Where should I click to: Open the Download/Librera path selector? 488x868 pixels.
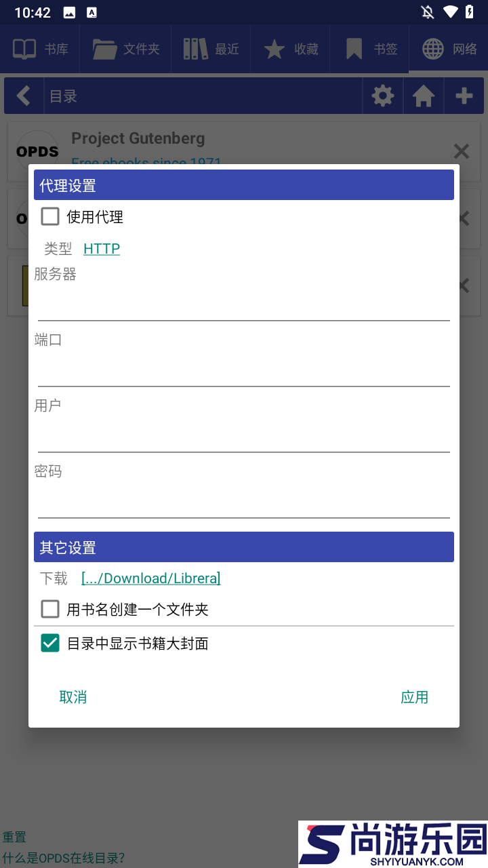[x=150, y=578]
